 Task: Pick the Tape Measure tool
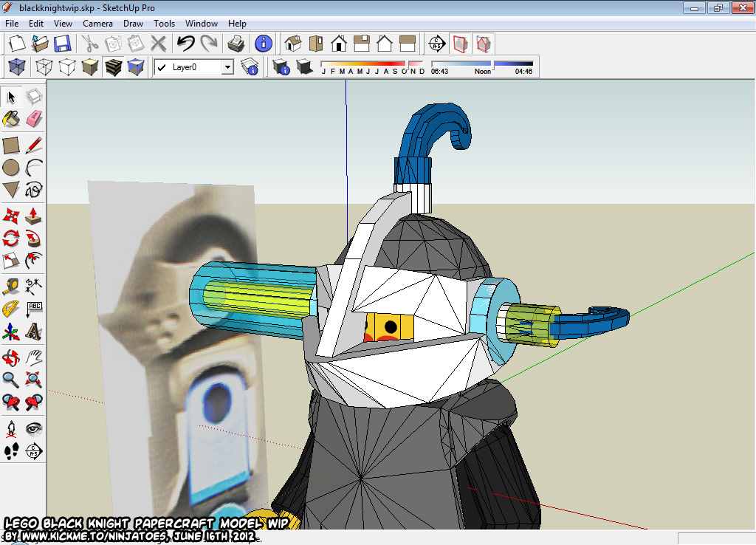(x=10, y=287)
